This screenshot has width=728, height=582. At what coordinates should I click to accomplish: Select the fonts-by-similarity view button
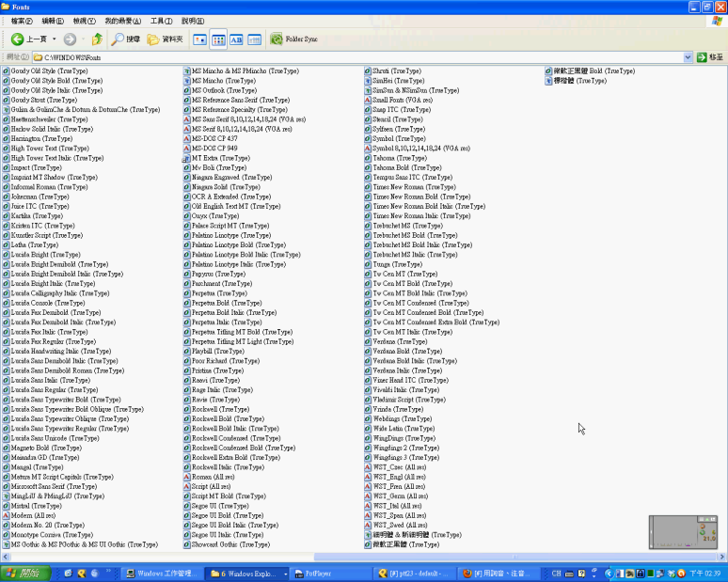tap(236, 39)
